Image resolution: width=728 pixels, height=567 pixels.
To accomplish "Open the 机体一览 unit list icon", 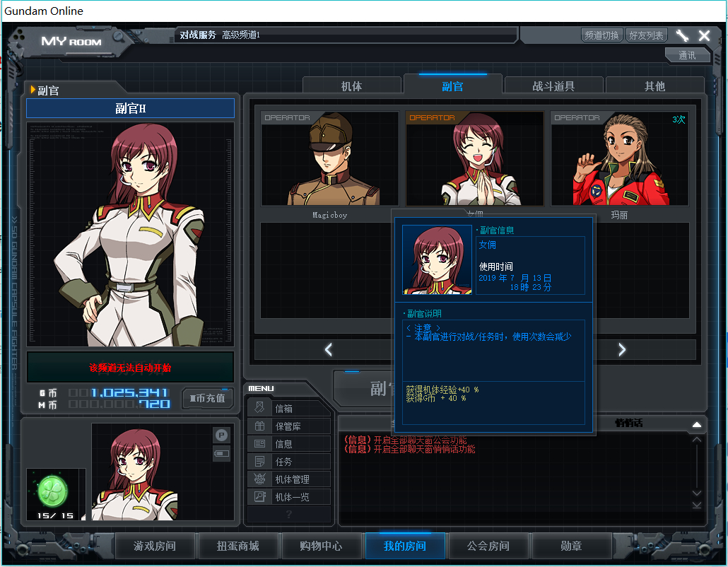I will click(259, 496).
